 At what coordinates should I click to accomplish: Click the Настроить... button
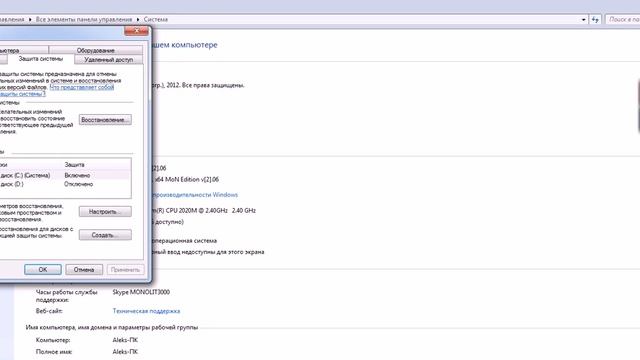coord(105,211)
